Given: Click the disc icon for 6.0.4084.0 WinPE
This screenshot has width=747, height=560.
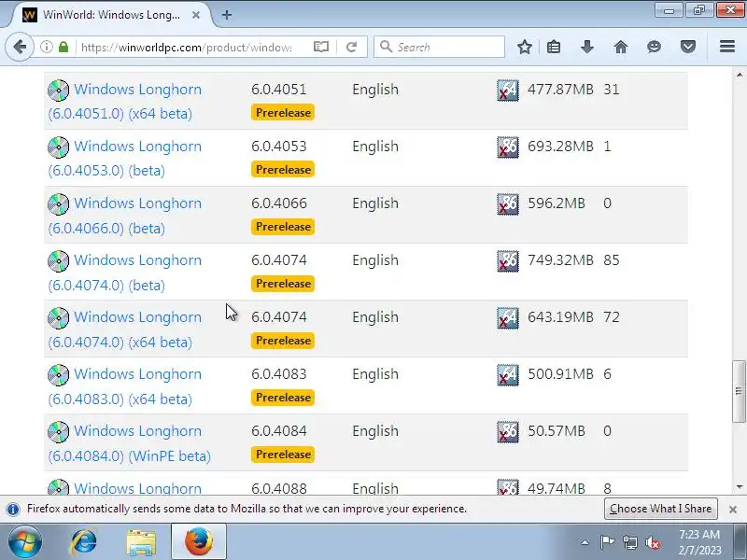Looking at the screenshot, I should [58, 432].
